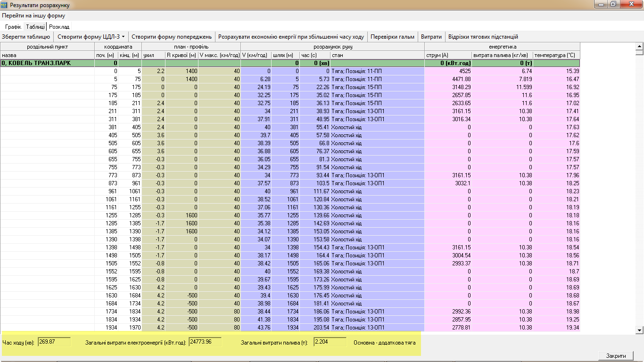
Task: Click total fuel consumption field 2.204
Action: 330,342
